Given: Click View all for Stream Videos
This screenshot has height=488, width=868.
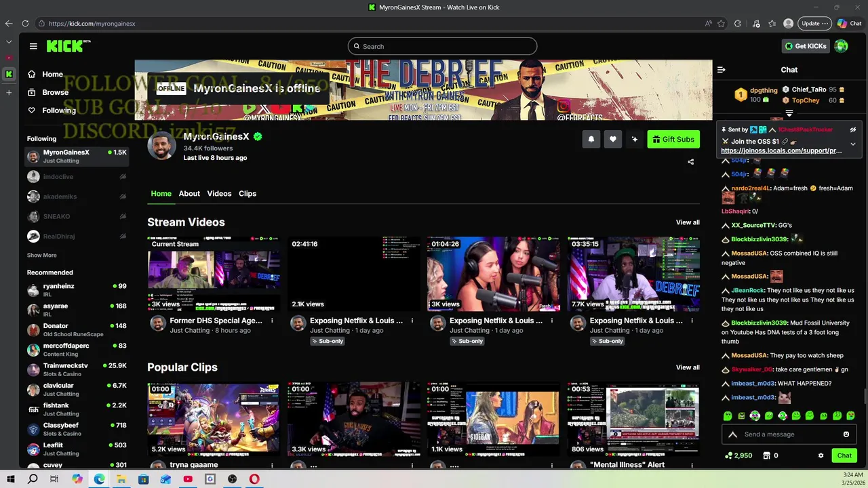Looking at the screenshot, I should click(688, 222).
